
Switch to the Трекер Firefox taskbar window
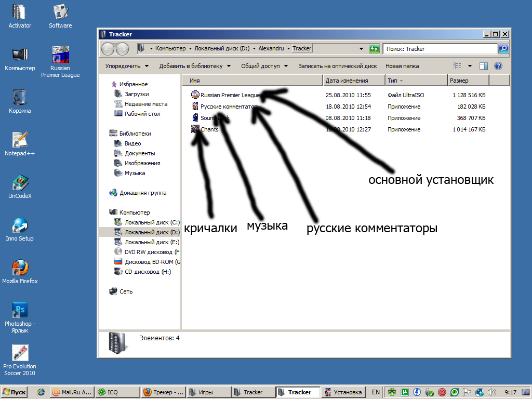point(163,392)
